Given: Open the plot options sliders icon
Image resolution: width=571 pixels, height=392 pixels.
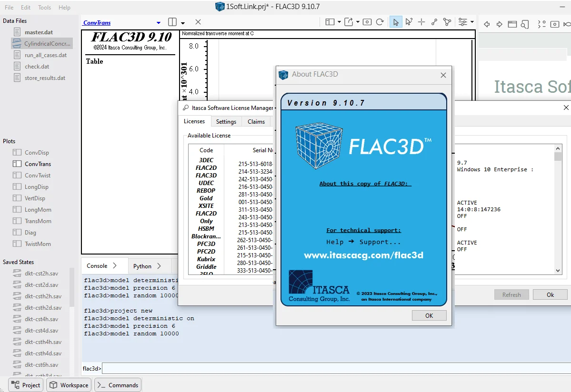Looking at the screenshot, I should [462, 22].
